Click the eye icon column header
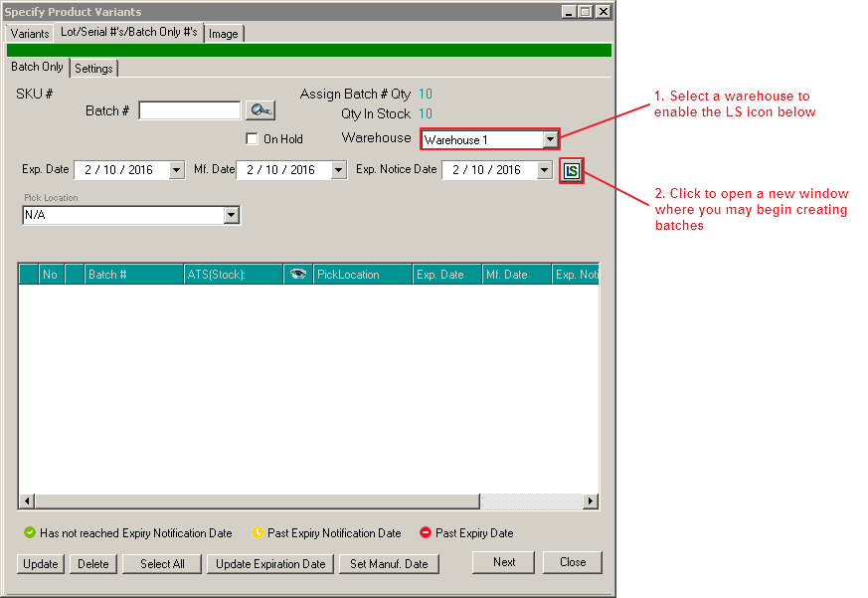Screen dimensions: 868x598 click(x=298, y=275)
